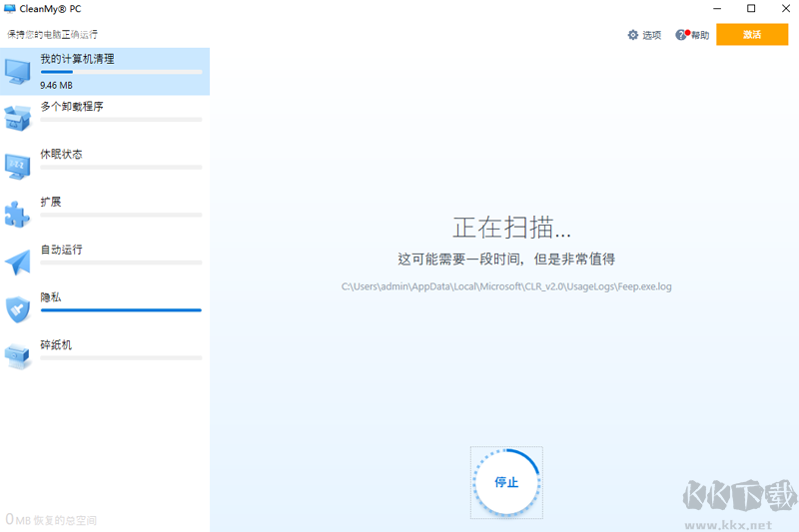Minimize the CleanMy PC window
Viewport: 799px width, 532px height.
[717, 9]
